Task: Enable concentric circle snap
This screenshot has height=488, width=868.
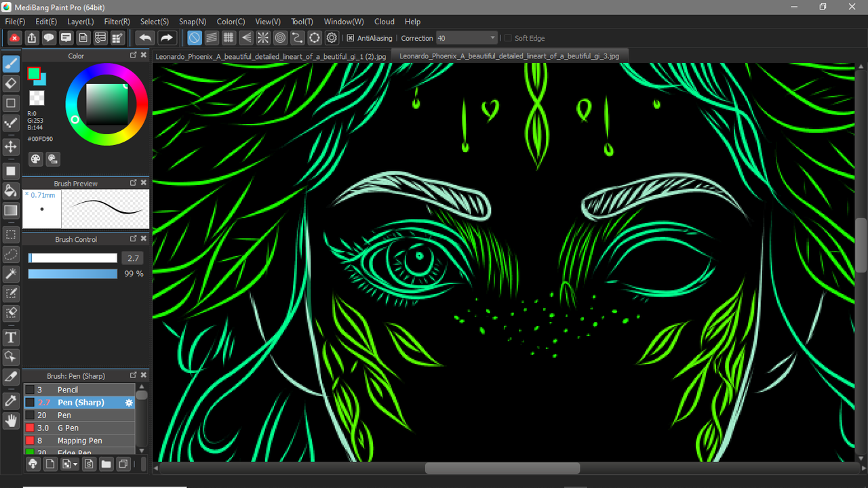Action: coord(280,38)
